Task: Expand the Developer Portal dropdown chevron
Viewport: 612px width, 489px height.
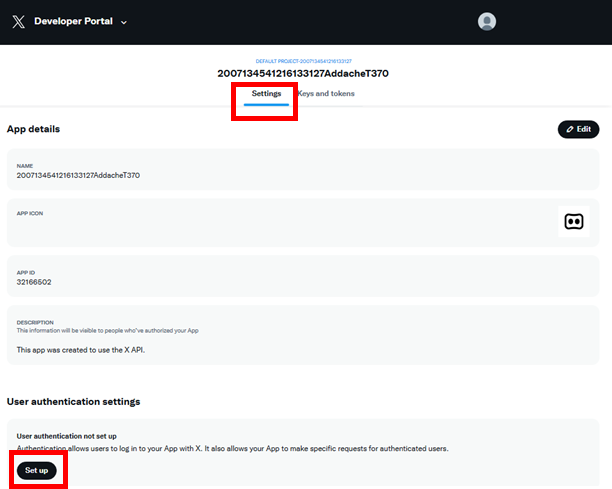Action: click(124, 22)
